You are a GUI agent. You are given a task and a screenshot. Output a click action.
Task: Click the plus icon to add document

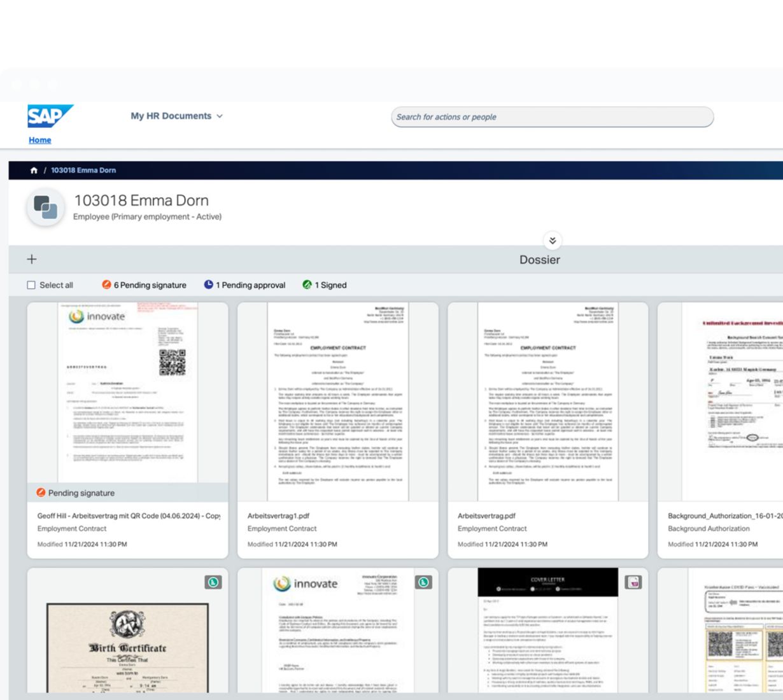tap(32, 259)
